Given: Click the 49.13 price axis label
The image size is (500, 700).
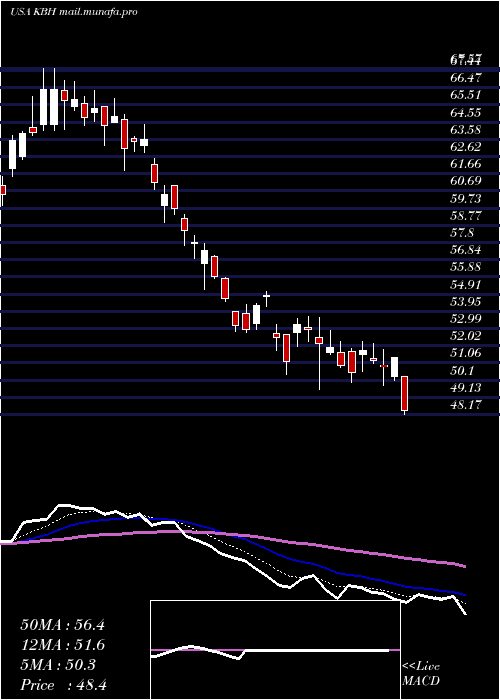Looking at the screenshot, I should point(465,388).
